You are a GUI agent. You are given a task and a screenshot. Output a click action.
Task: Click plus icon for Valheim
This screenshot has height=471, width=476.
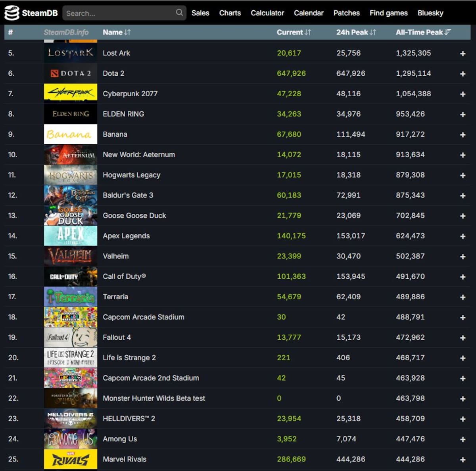pyautogui.click(x=463, y=257)
